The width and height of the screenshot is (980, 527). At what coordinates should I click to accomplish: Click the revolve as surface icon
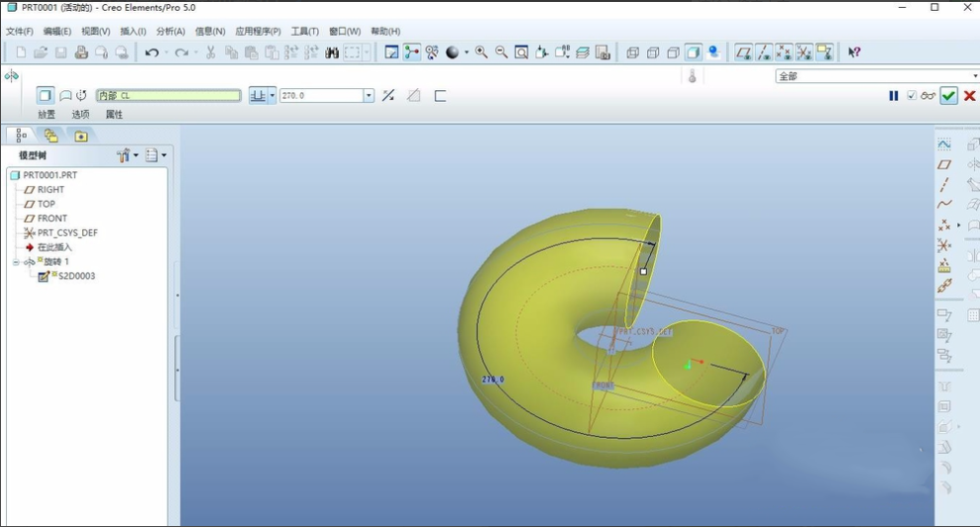[x=65, y=96]
